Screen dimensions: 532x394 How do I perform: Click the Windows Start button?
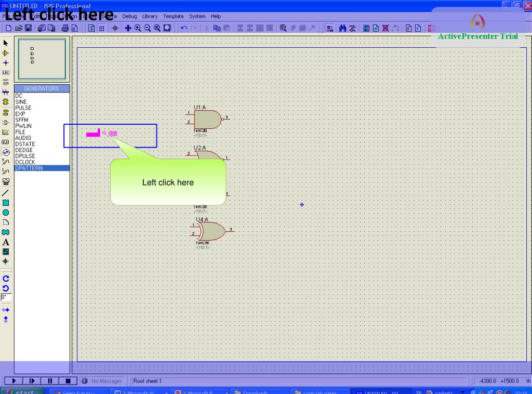(x=22, y=391)
